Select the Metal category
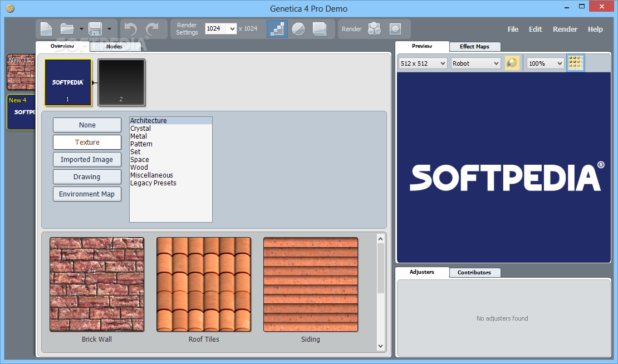Viewport: 618px width, 364px height. coord(171,136)
